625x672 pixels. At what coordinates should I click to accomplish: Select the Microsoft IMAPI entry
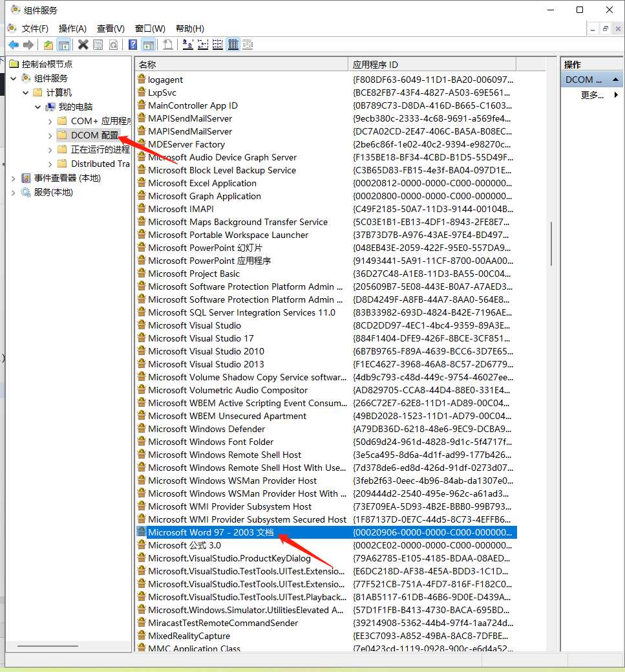click(181, 209)
